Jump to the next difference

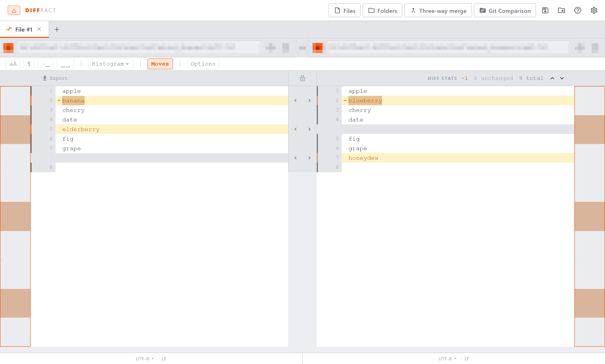click(562, 78)
